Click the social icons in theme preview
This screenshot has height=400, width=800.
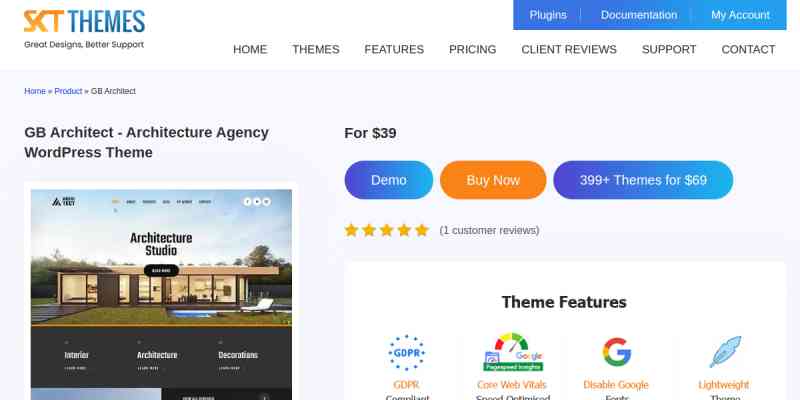tap(257, 202)
